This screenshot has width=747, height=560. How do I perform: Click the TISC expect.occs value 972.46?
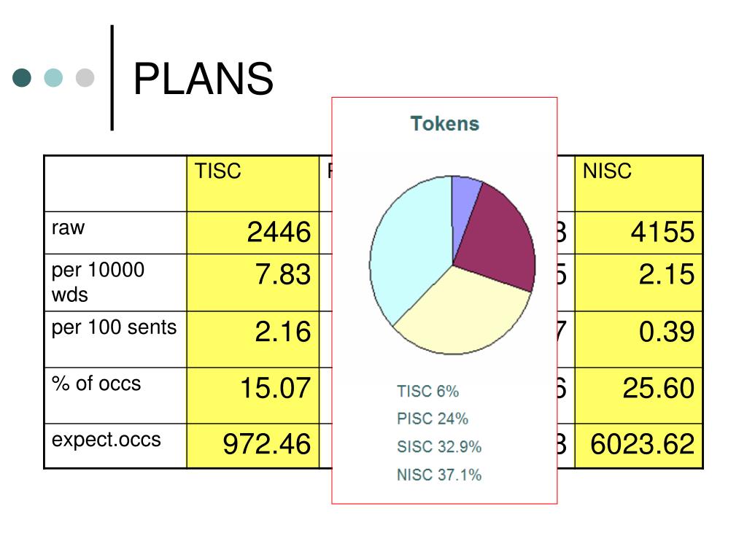[267, 444]
